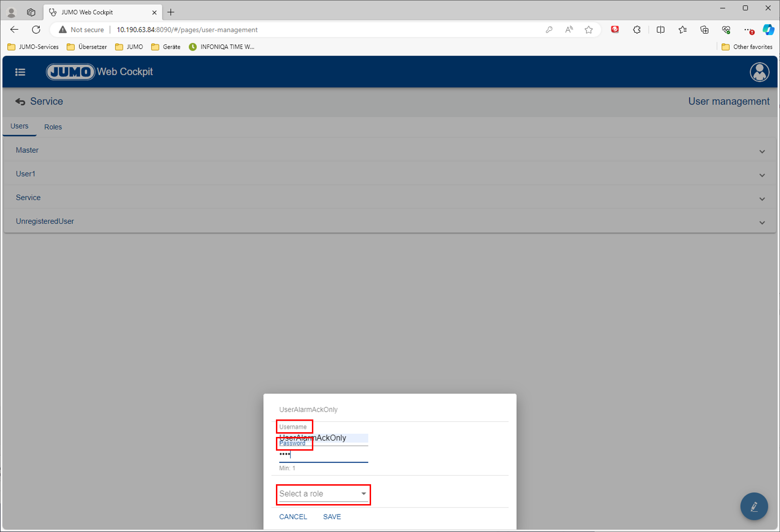This screenshot has height=532, width=780.
Task: Add page to favorites star icon
Action: 588,30
